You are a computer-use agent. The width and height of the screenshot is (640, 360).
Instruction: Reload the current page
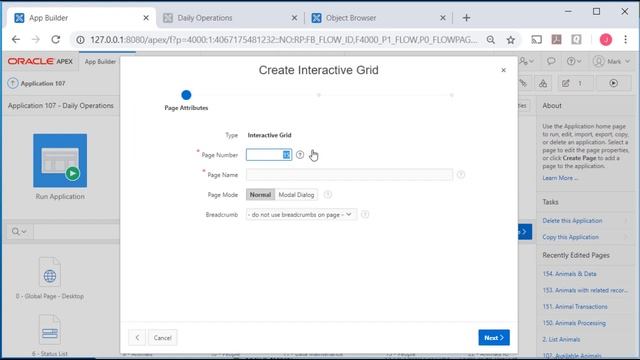pyautogui.click(x=56, y=40)
